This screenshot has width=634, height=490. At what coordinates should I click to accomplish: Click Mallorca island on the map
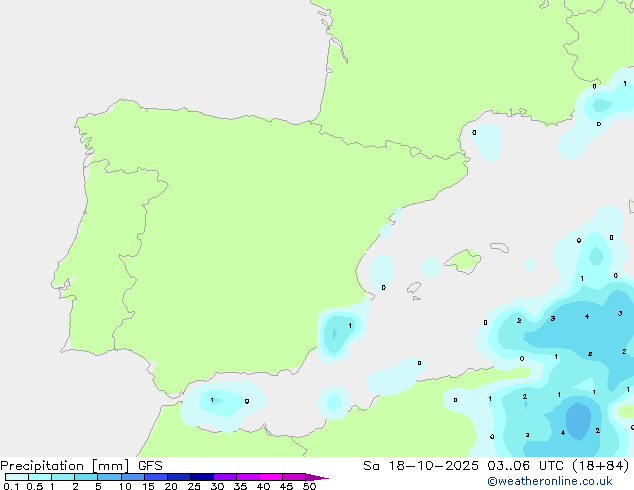pos(464,261)
